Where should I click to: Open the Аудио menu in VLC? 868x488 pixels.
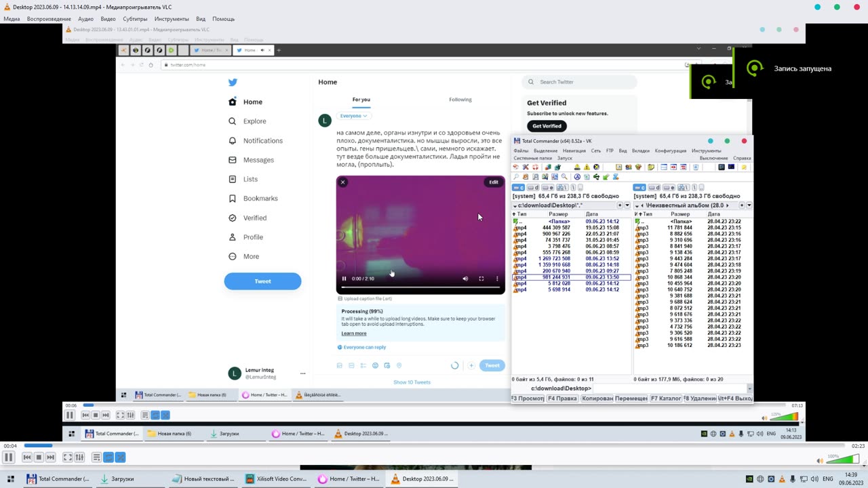[x=85, y=19]
